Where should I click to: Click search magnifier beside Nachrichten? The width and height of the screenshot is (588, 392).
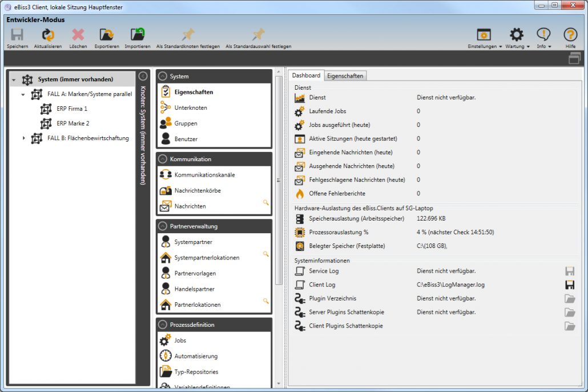click(x=266, y=203)
